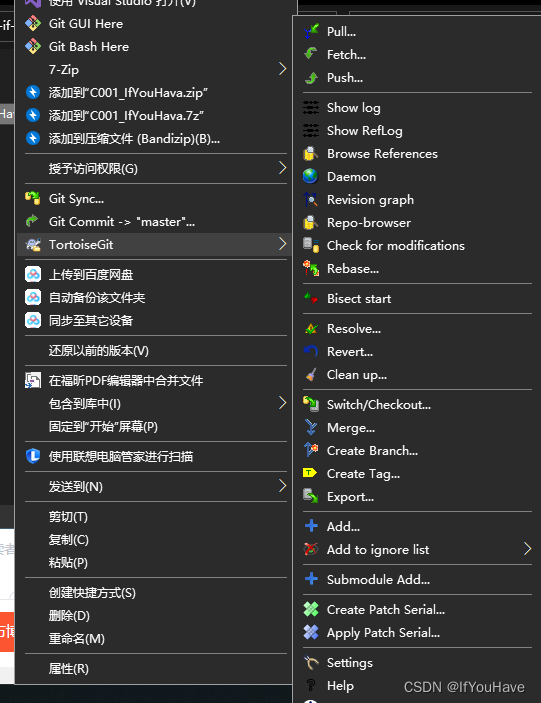Select 创建快捷方式(S) menu entry
Viewport: 541px width, 703px height.
[155, 593]
